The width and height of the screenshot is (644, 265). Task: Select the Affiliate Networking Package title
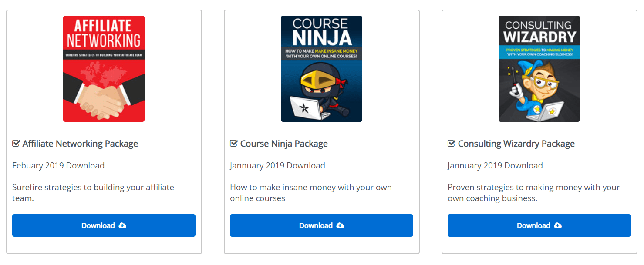click(80, 144)
